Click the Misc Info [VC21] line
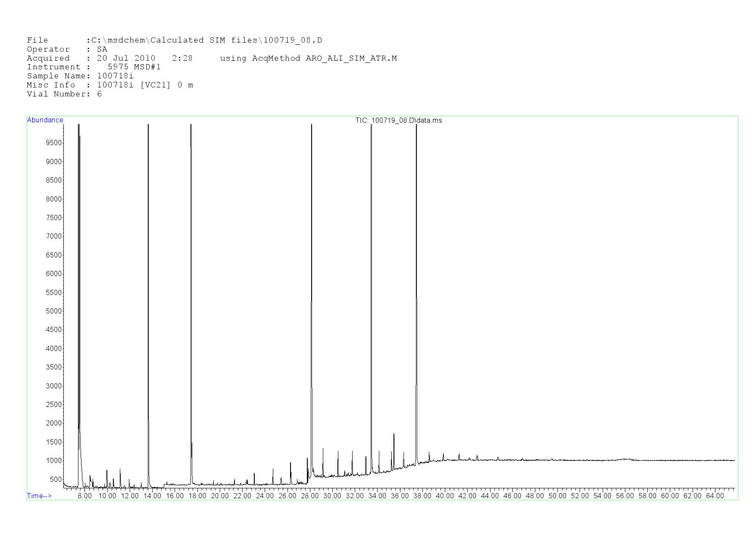 click(110, 85)
